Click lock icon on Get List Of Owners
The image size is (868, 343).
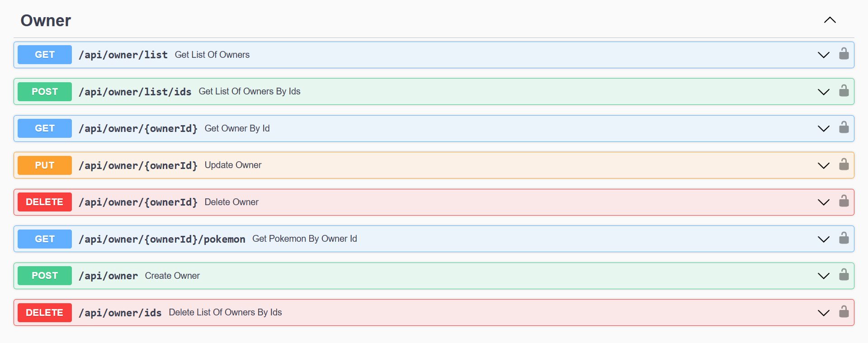pyautogui.click(x=844, y=54)
